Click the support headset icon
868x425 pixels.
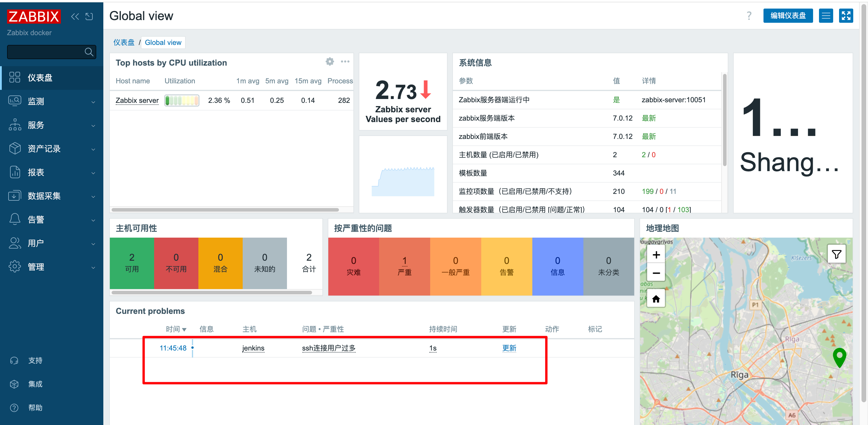[14, 360]
